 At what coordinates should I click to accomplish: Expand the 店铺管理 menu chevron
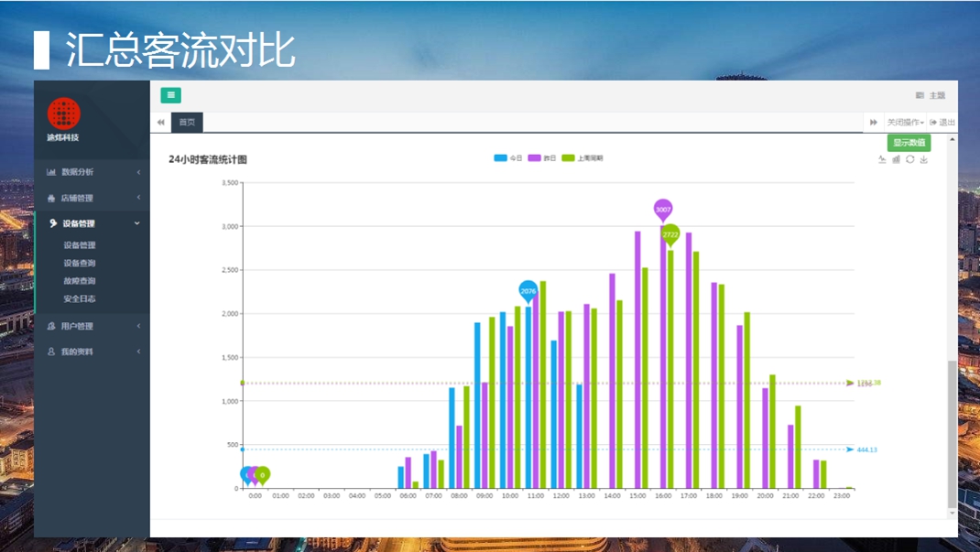tap(138, 198)
